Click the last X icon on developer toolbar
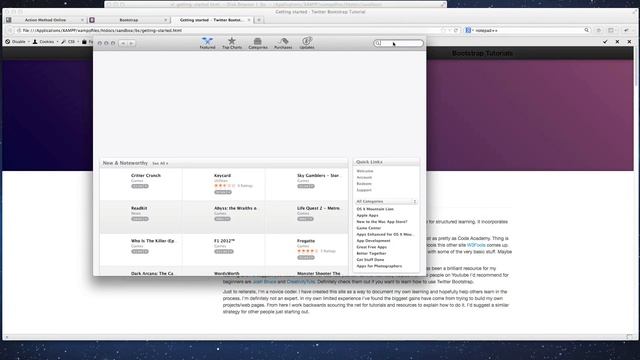The image size is (640, 360). point(629,42)
